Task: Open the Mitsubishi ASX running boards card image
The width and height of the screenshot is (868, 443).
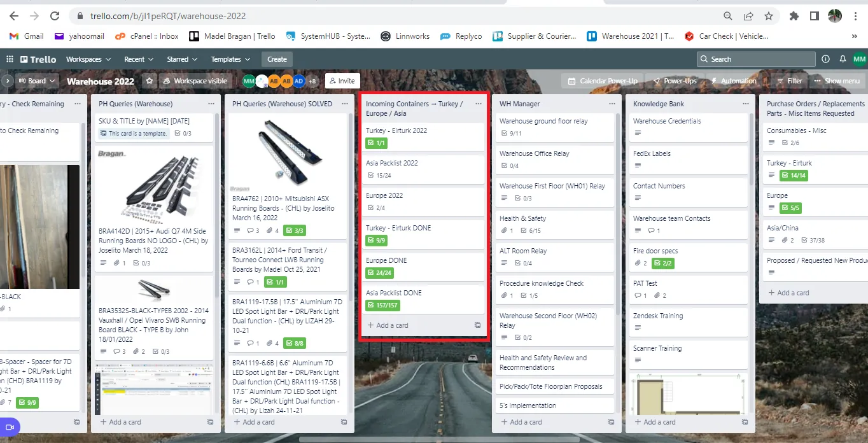Action: (x=286, y=153)
